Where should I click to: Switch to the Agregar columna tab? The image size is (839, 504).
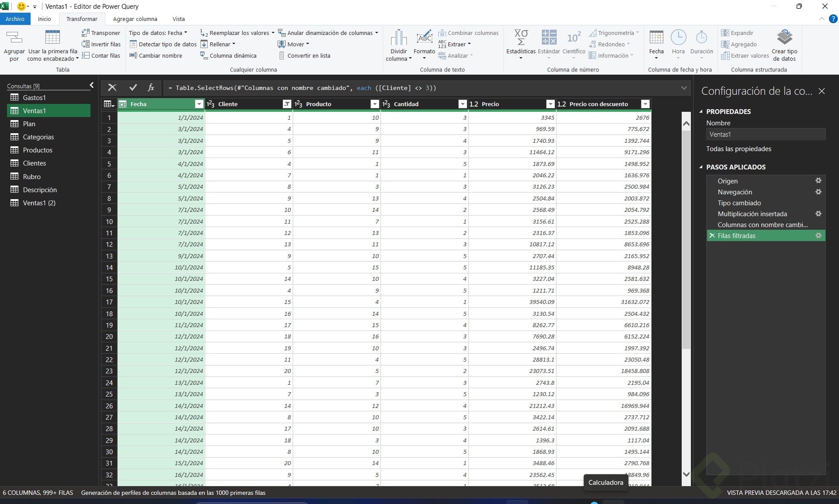coord(135,19)
